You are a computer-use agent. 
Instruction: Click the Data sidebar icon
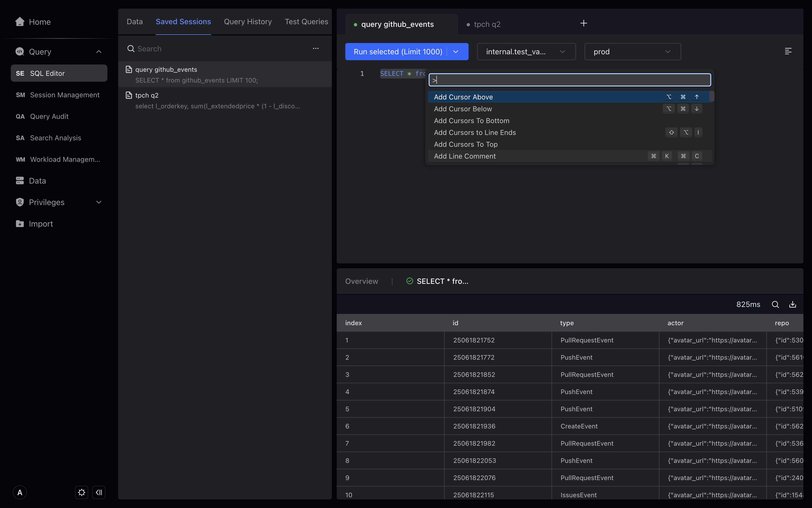pos(20,181)
